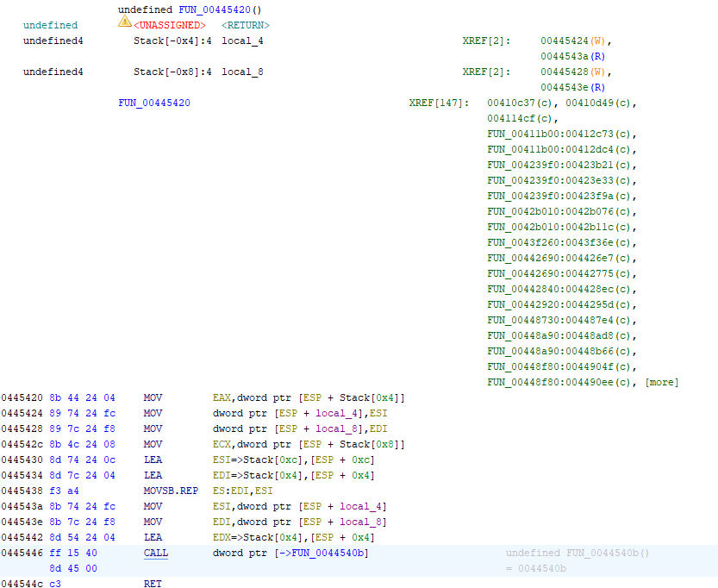Open reference FUN_00442690:00442775(c)
Viewport: 718px width, 588px height.
pyautogui.click(x=559, y=274)
